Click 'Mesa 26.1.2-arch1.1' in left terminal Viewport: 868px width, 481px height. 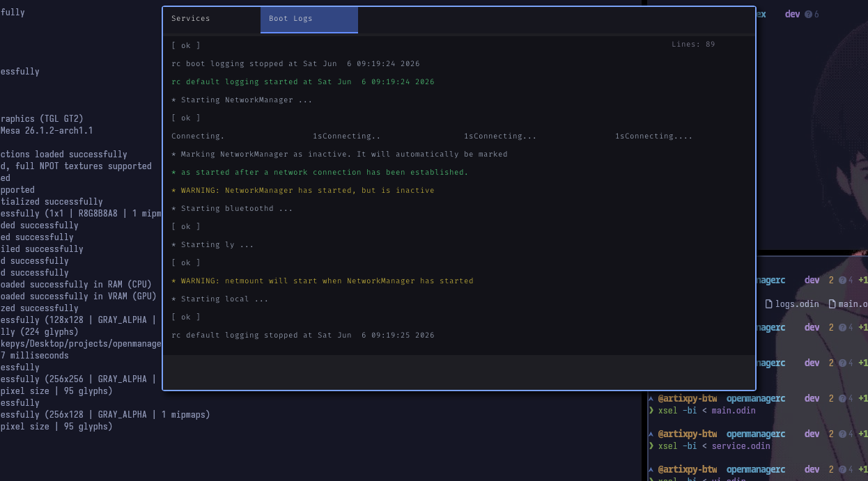(x=46, y=131)
